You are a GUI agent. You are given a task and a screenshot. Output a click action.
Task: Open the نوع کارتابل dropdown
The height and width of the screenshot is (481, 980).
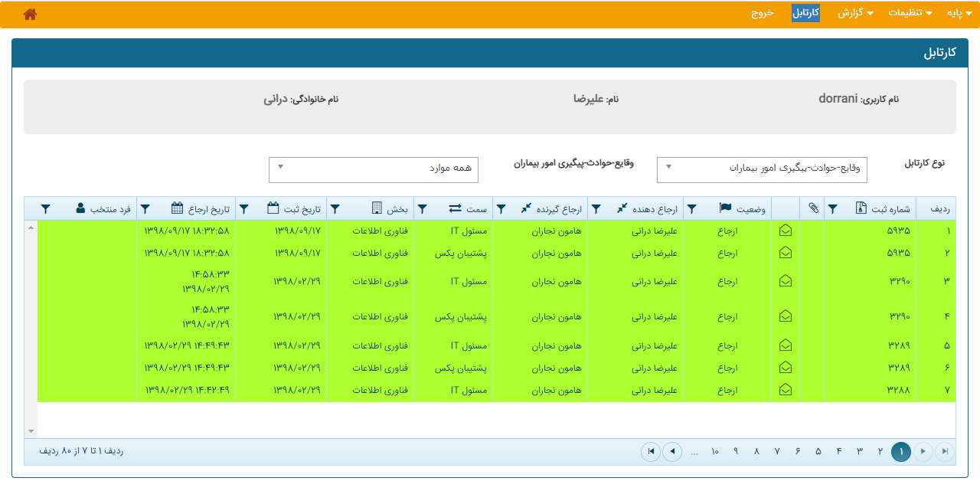click(762, 170)
